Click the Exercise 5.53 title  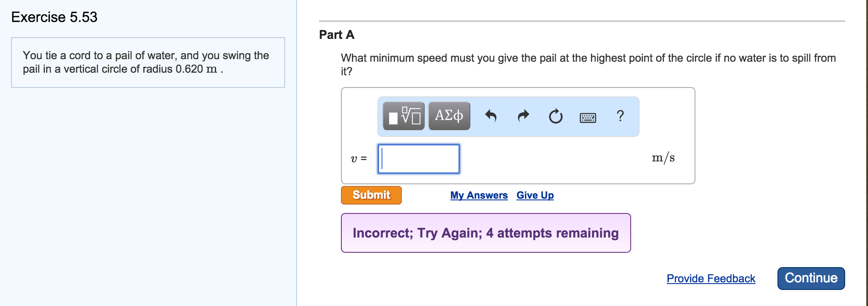point(54,17)
